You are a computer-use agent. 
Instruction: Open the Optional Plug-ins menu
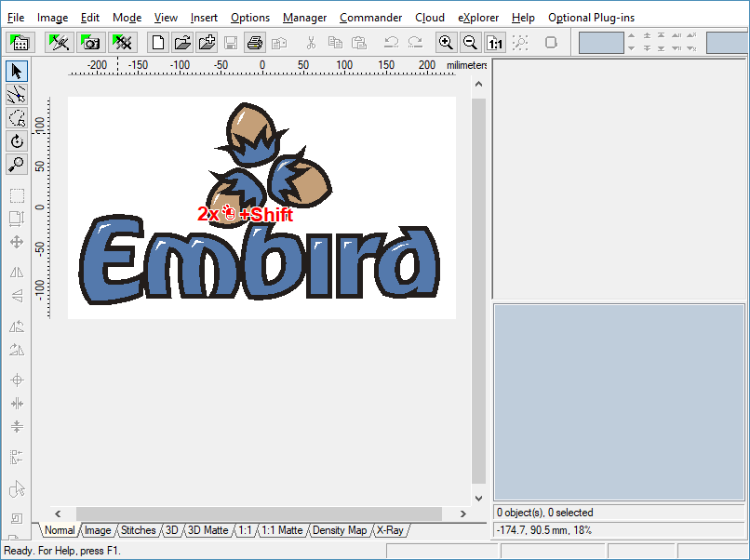click(591, 18)
